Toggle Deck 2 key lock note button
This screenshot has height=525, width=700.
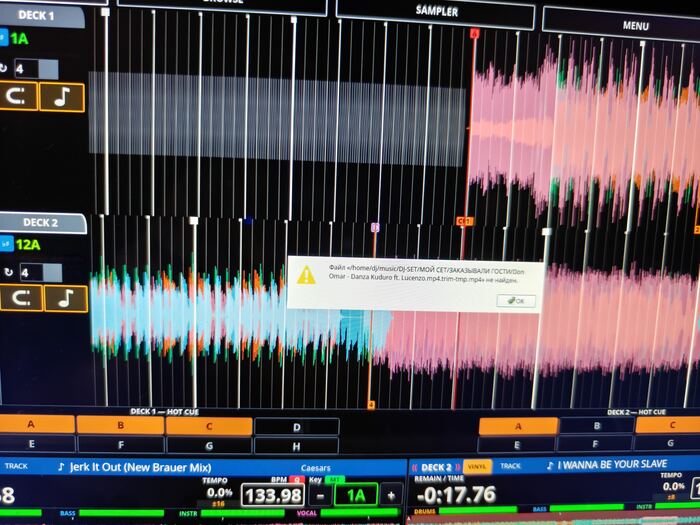66,298
